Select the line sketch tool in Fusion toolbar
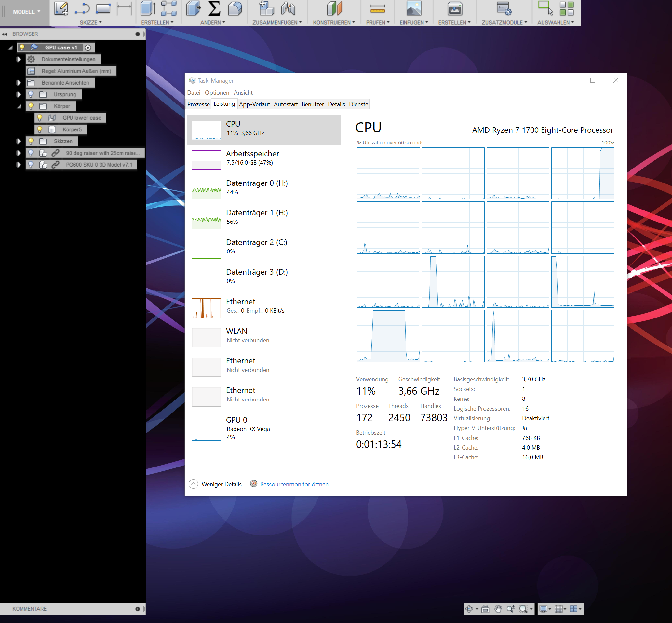Image resolution: width=672 pixels, height=623 pixels. point(82,8)
